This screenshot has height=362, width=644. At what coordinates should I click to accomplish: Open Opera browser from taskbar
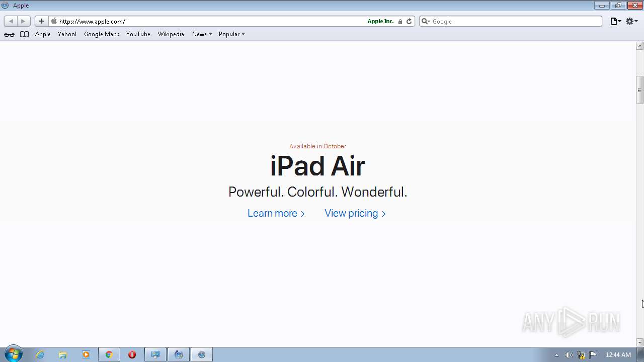132,354
